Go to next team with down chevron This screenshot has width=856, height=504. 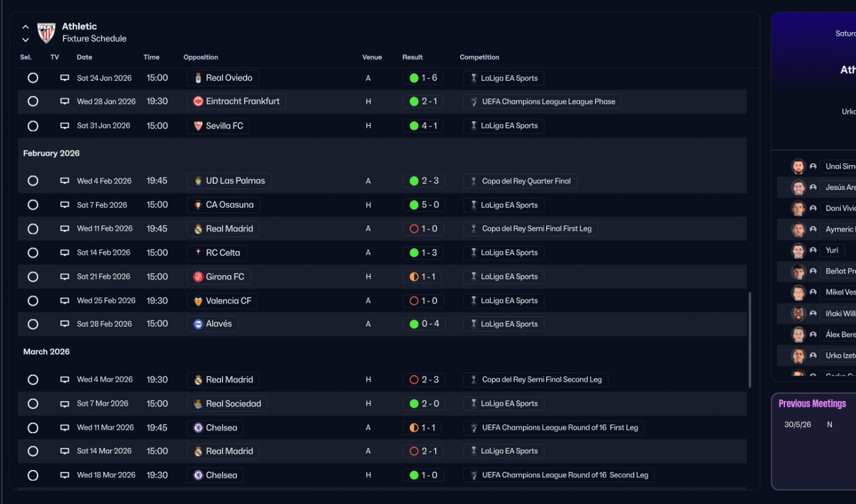(25, 39)
